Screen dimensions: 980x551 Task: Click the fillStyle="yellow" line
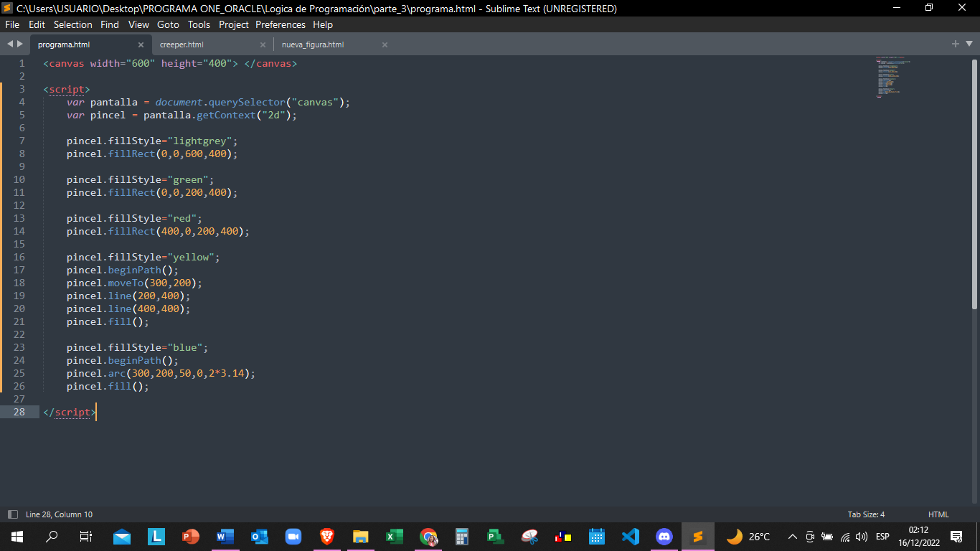point(143,257)
